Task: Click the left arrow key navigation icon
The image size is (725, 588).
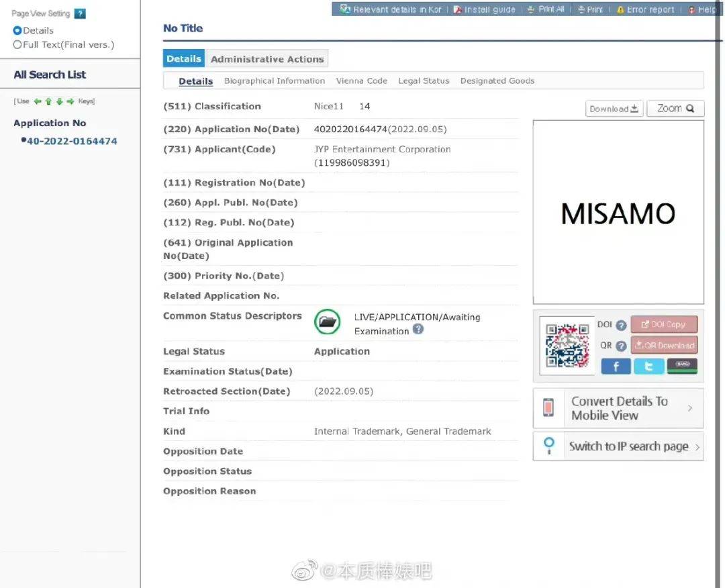Action: coord(38,101)
